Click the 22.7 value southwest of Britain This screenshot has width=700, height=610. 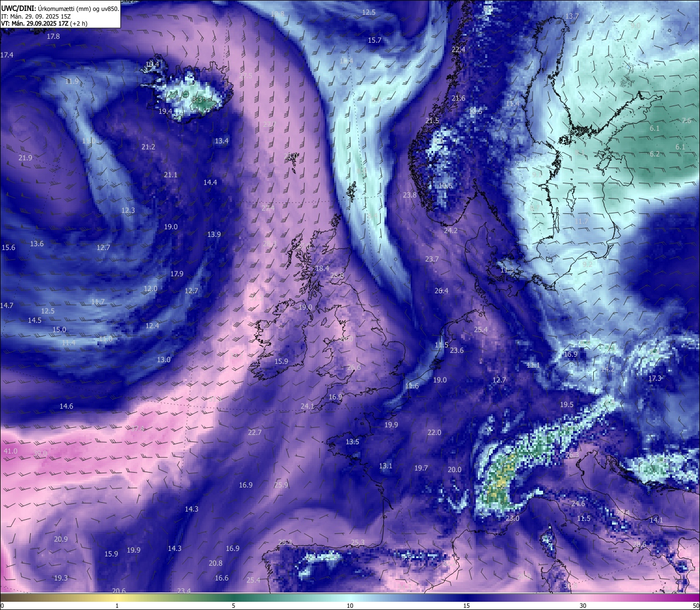(x=254, y=433)
